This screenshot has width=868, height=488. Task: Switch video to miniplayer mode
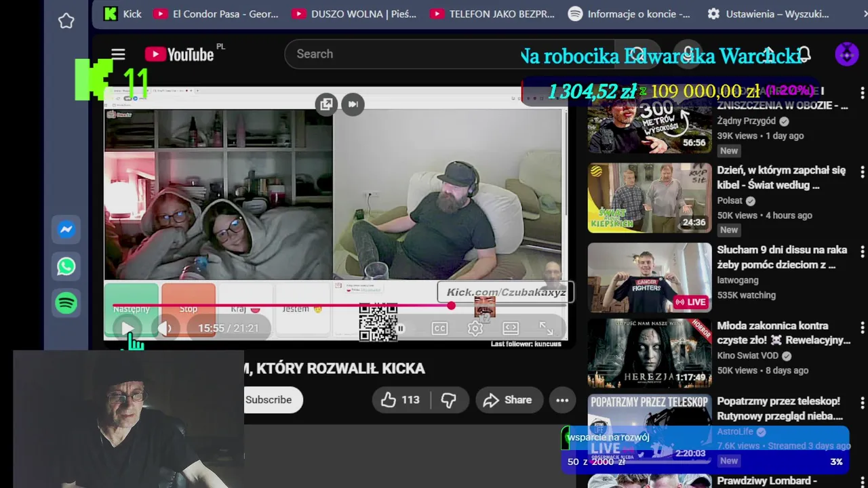326,104
